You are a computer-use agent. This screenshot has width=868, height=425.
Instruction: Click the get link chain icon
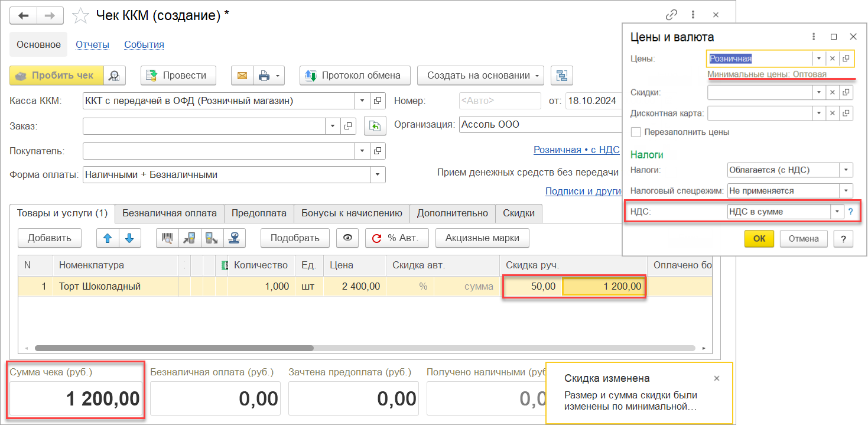tap(671, 15)
